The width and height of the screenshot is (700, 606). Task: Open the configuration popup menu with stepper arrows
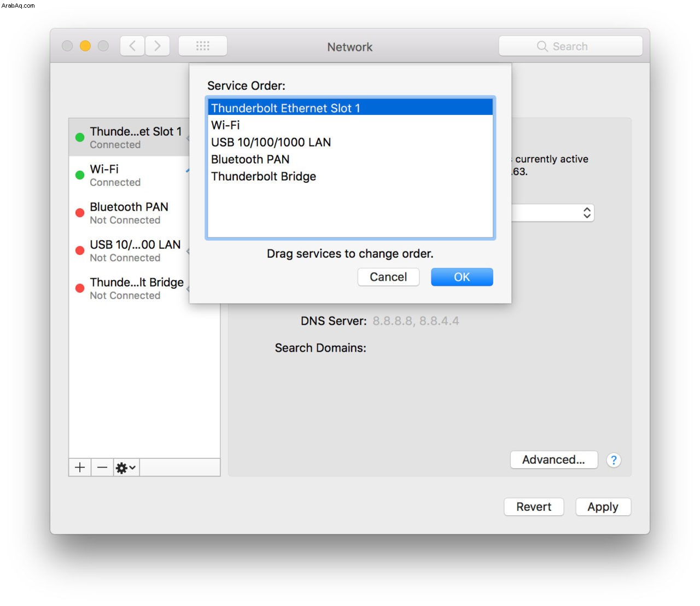click(553, 213)
